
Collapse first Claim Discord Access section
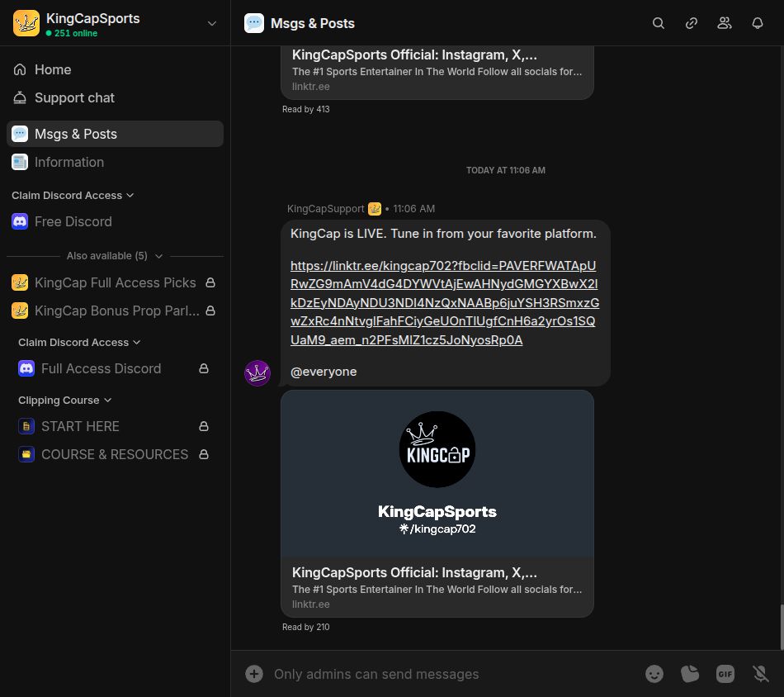[x=73, y=195]
